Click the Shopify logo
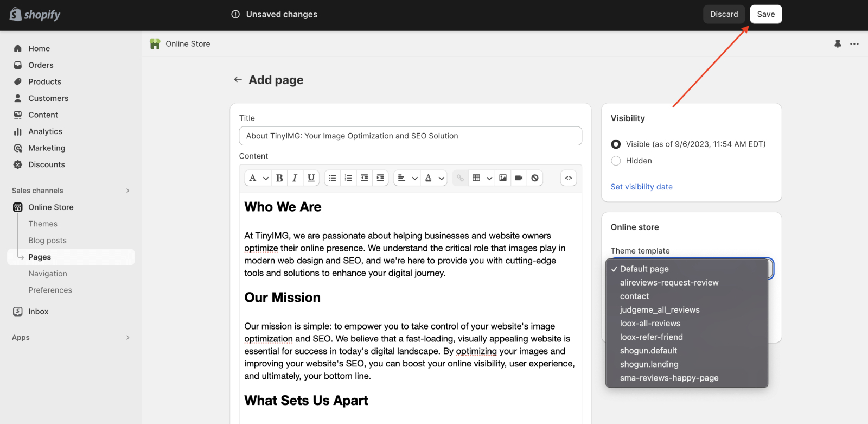This screenshot has height=424, width=868. (35, 15)
